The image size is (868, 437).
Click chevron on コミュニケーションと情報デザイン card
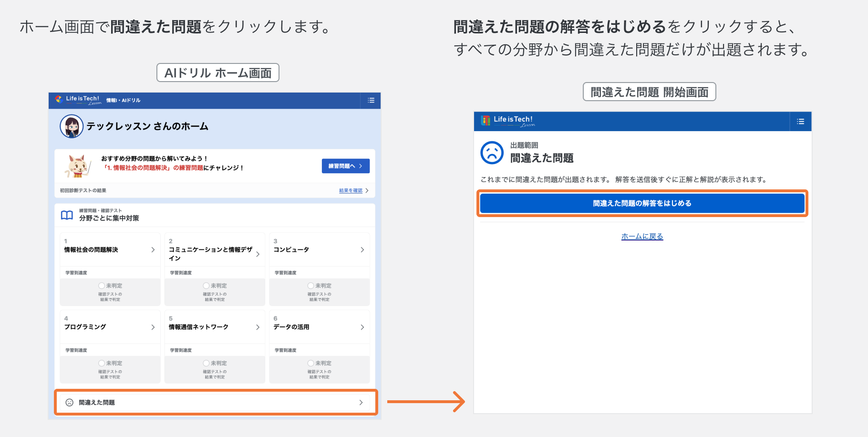258,254
